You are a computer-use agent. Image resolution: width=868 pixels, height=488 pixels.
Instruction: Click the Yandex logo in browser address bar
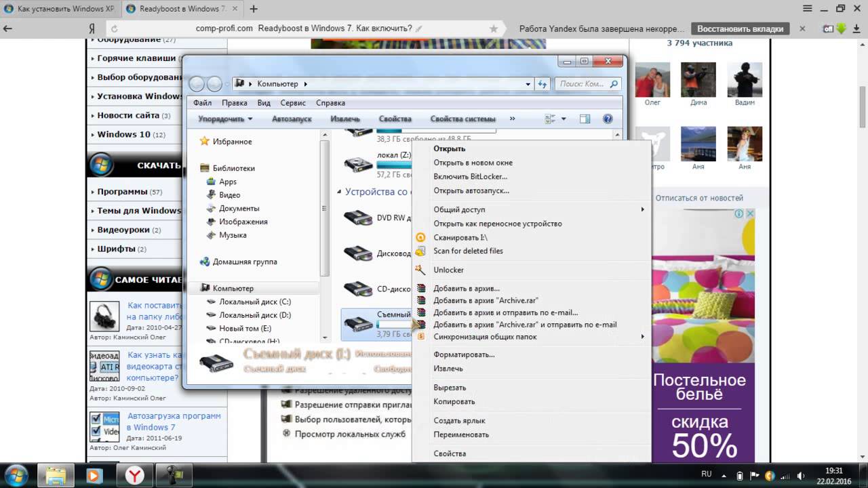tap(91, 28)
